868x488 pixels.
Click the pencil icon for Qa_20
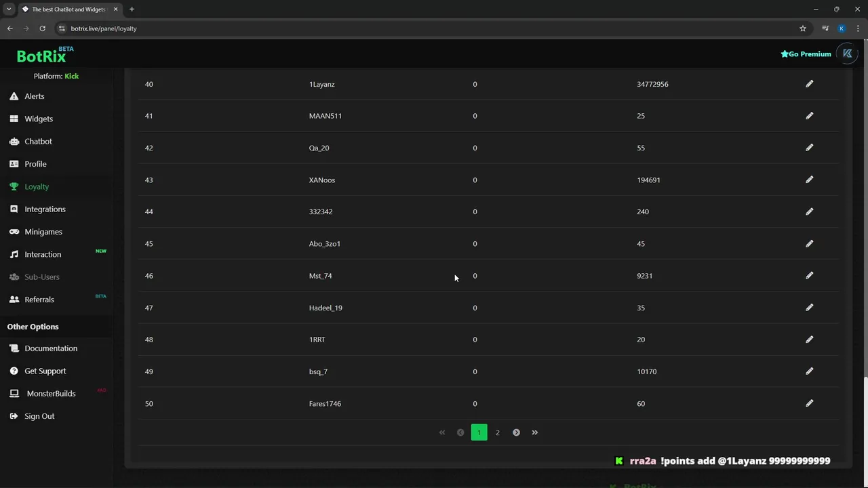(x=809, y=148)
